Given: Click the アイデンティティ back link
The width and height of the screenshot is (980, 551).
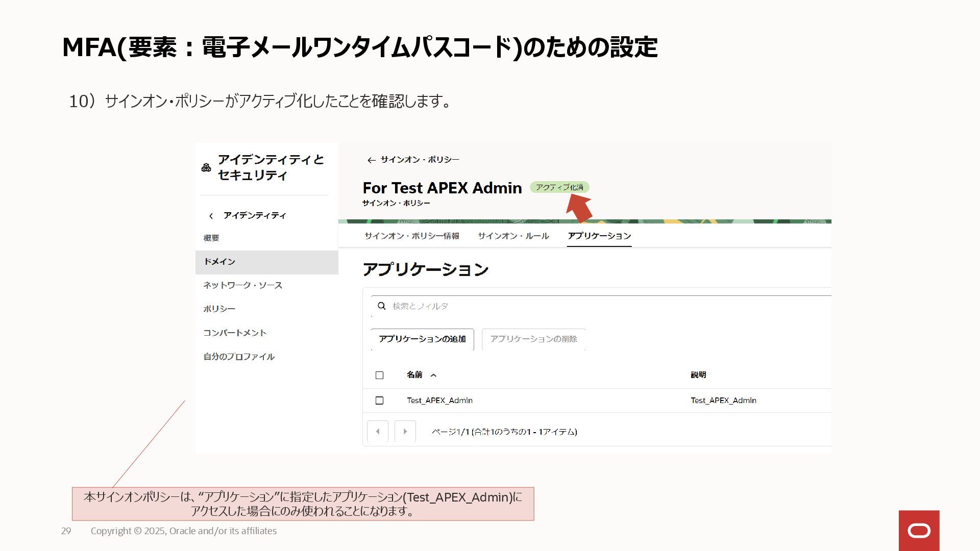Looking at the screenshot, I should pyautogui.click(x=255, y=216).
